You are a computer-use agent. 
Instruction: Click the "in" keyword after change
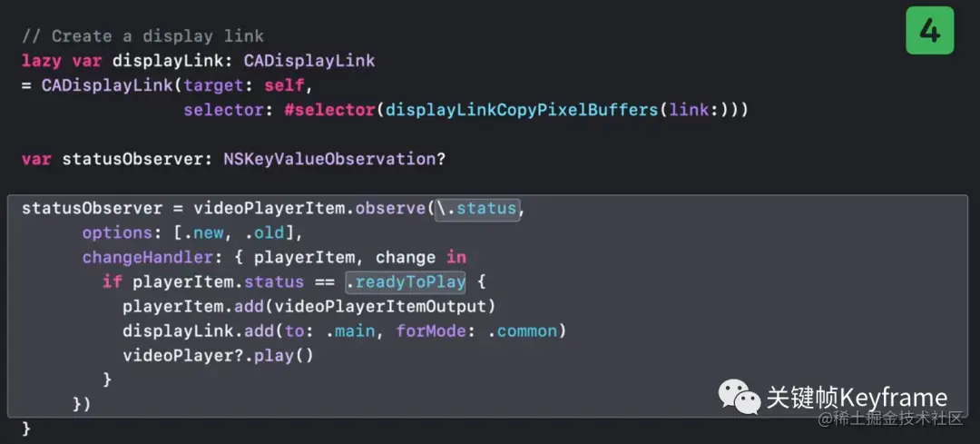coord(456,257)
